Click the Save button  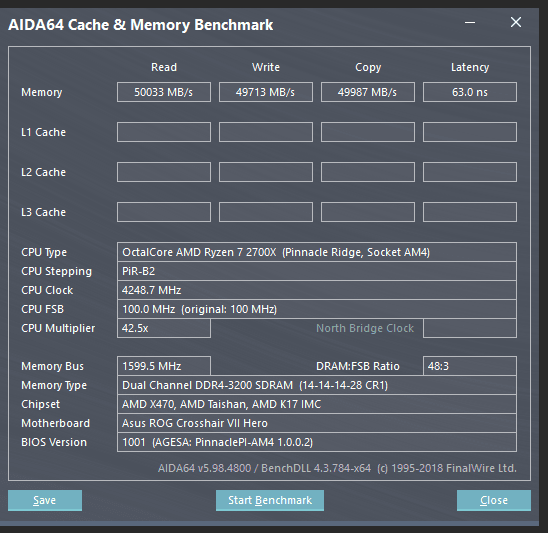(x=45, y=500)
